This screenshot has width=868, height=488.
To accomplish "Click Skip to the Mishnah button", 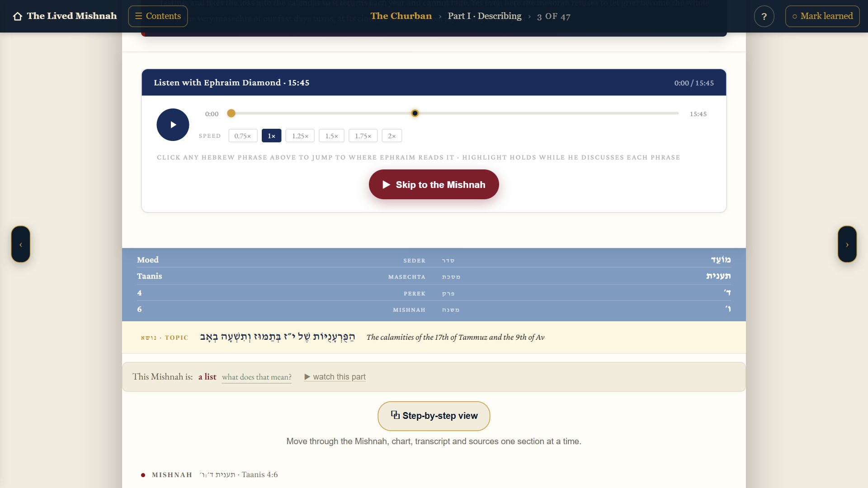I will [x=434, y=184].
